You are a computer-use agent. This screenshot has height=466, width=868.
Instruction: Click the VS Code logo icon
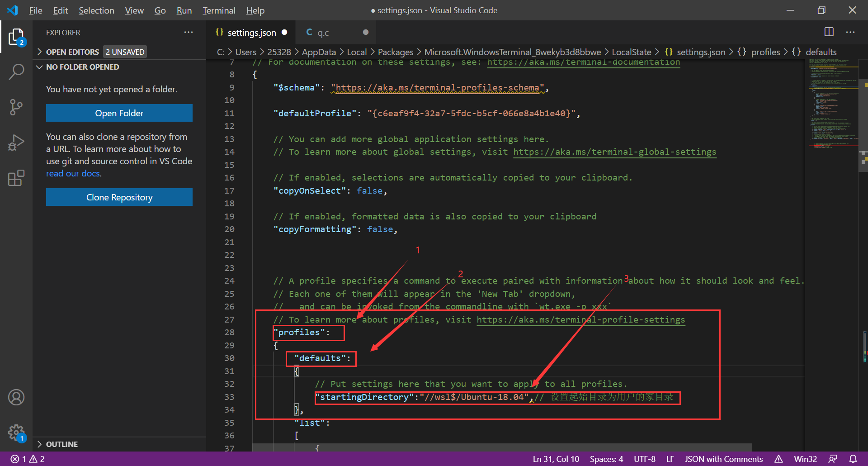(x=13, y=10)
